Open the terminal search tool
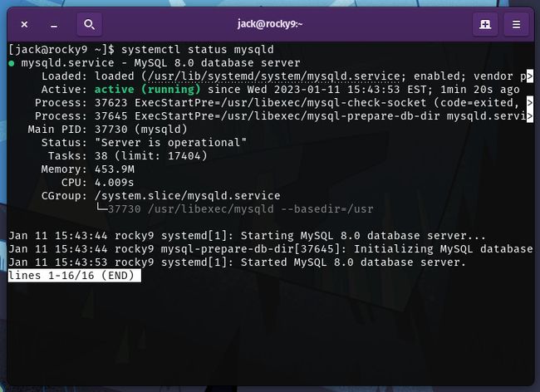 (89, 24)
